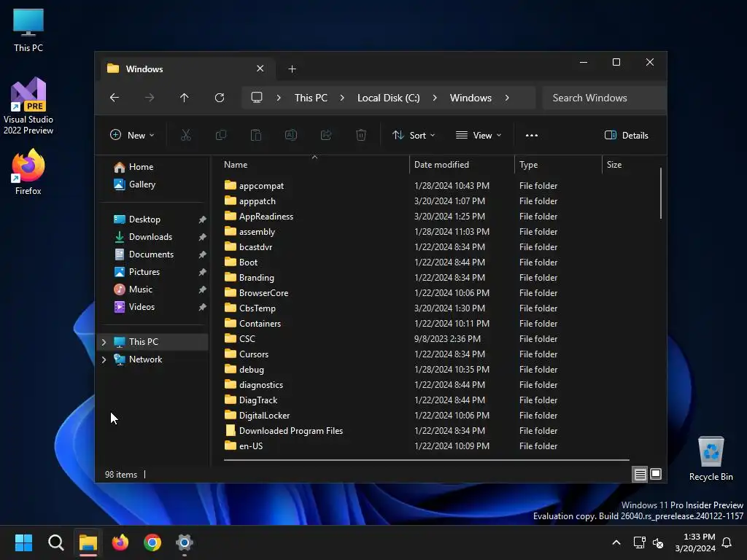This screenshot has height=560, width=747.
Task: Unpin Pictures using its pin icon
Action: pyautogui.click(x=203, y=272)
